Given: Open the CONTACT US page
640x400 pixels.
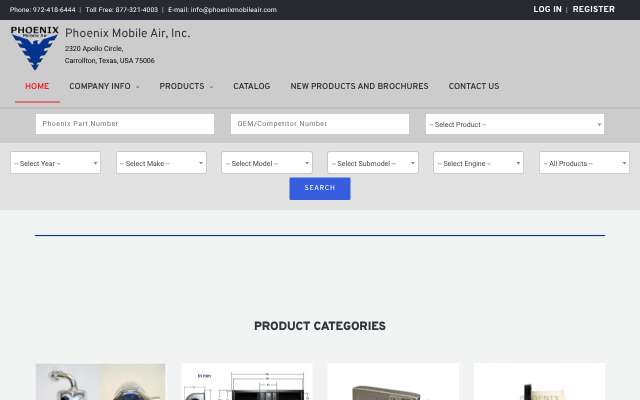Looking at the screenshot, I should 474,86.
